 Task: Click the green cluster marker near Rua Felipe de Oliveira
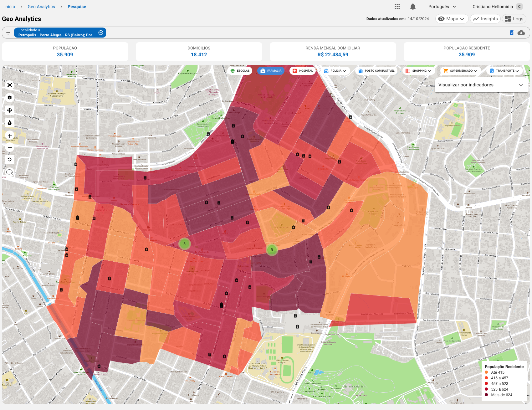(184, 244)
